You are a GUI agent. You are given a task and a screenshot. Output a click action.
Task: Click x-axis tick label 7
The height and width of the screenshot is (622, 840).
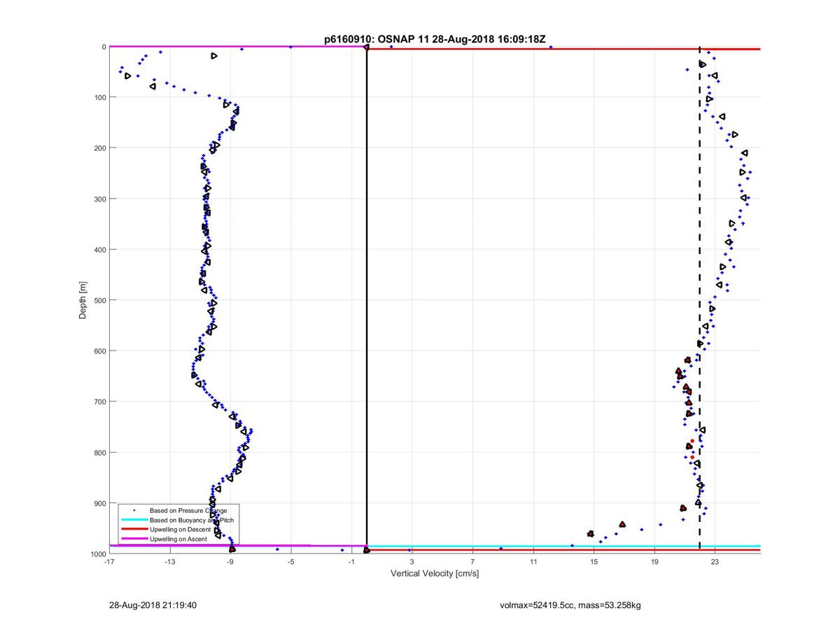coord(472,561)
